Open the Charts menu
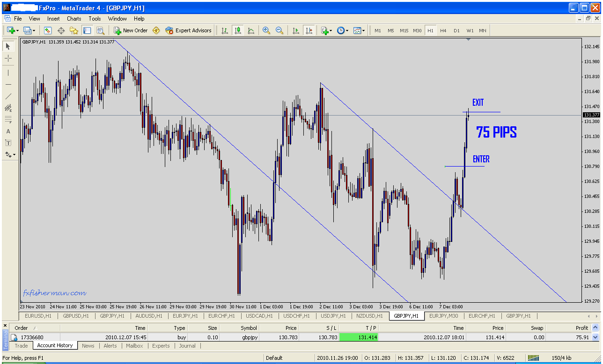This screenshot has height=364, width=603. pyautogui.click(x=74, y=19)
